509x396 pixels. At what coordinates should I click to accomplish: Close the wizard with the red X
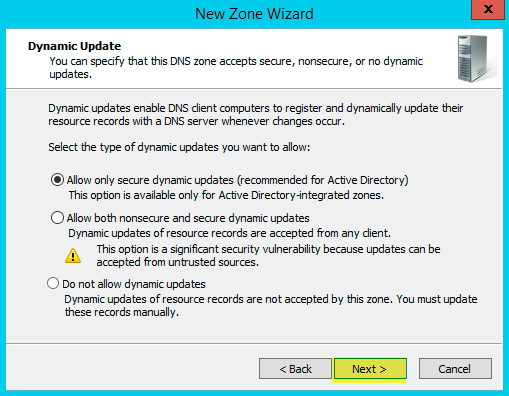tap(488, 10)
